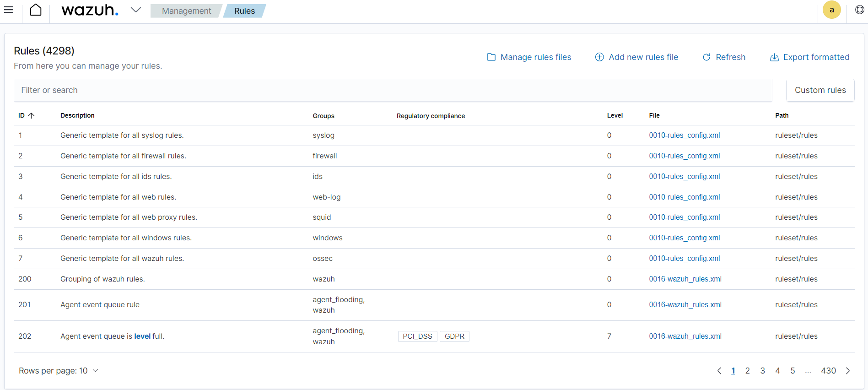Viewport: 868px width, 390px height.
Task: Toggle the Custom rules button
Action: (820, 90)
